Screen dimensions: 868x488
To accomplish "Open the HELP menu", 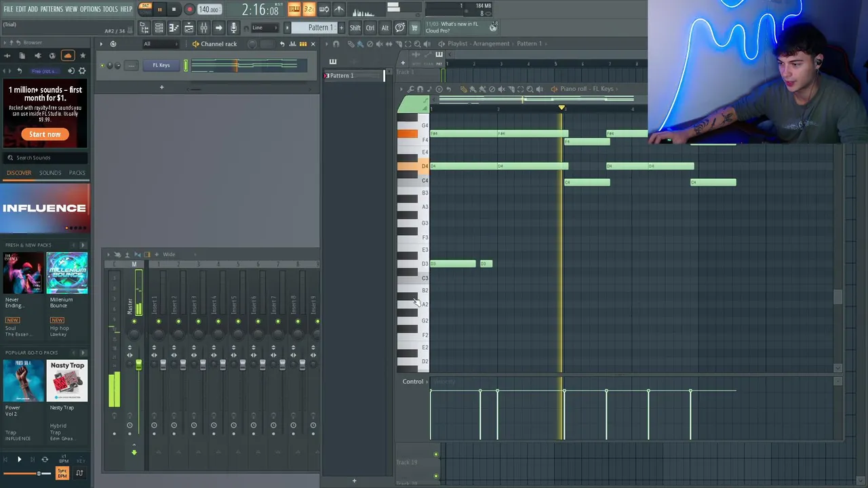I will click(127, 9).
